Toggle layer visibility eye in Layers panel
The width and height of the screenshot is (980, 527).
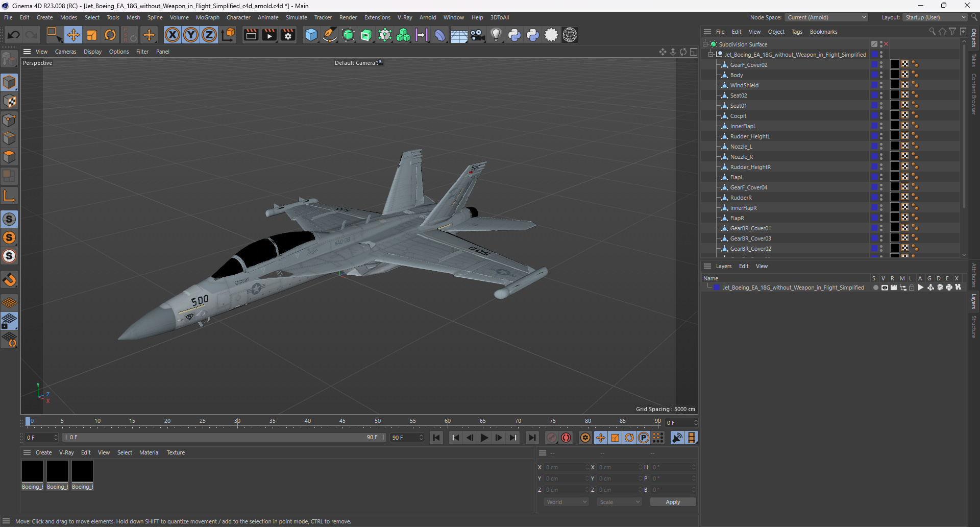[885, 288]
